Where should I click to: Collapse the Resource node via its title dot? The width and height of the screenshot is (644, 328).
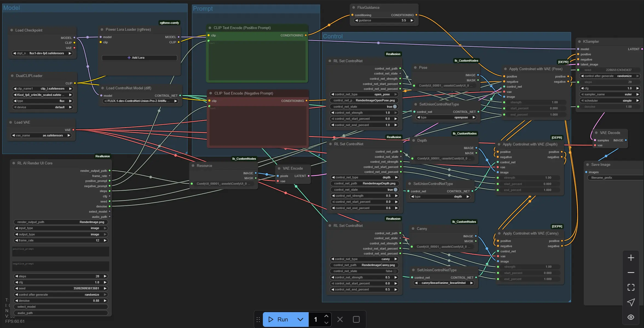click(x=193, y=166)
